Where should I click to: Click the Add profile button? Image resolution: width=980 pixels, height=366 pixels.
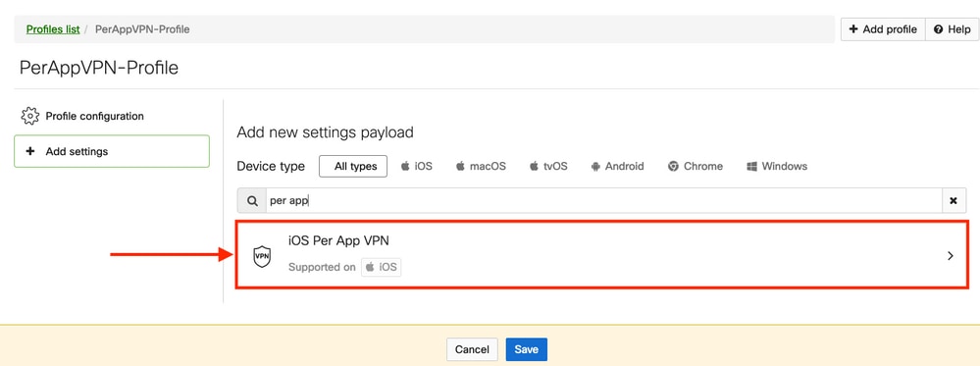click(x=883, y=29)
